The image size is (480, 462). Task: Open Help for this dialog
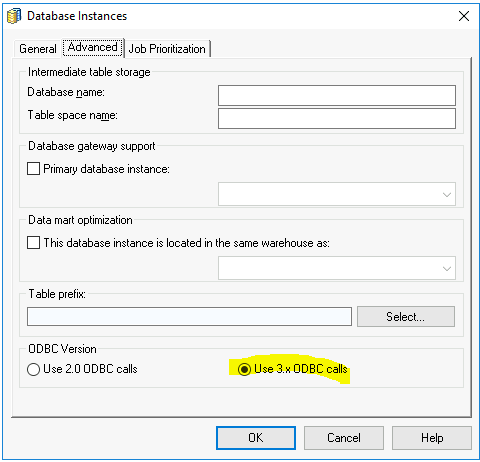tap(432, 438)
